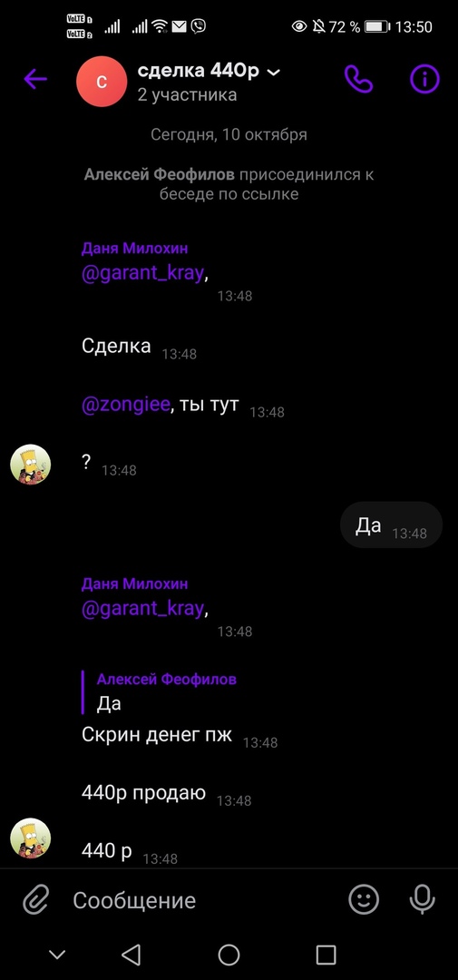Tap the Android back triangle button

pos(131,955)
